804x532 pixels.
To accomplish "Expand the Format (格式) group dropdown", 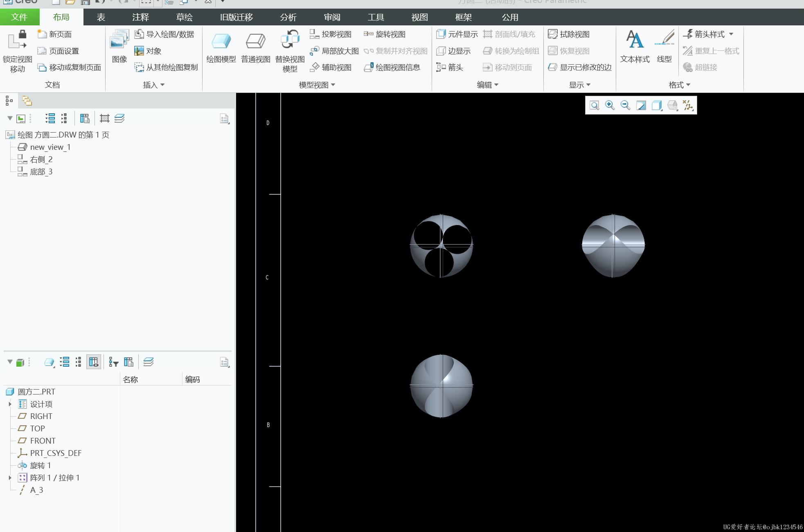I will 680,85.
